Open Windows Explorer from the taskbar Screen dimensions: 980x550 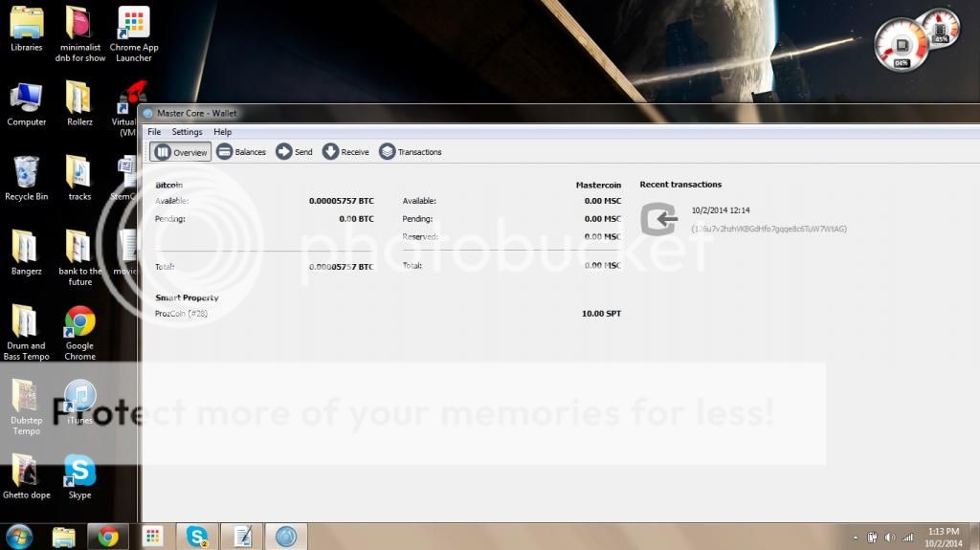pyautogui.click(x=63, y=537)
